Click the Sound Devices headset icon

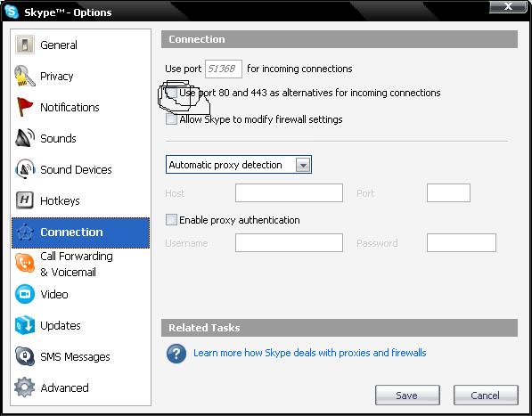[x=25, y=169]
